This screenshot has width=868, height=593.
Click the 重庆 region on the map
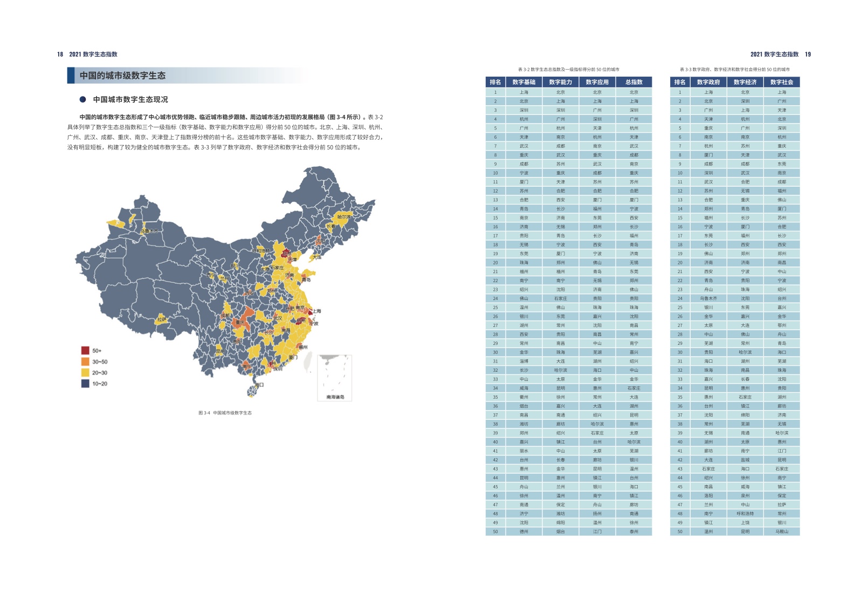(240, 322)
